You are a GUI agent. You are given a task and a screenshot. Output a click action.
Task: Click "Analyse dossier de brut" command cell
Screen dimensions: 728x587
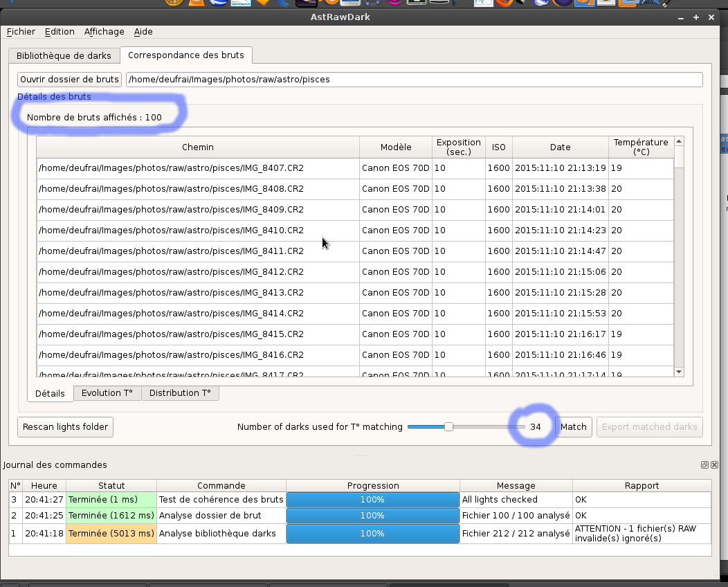[x=221, y=516]
